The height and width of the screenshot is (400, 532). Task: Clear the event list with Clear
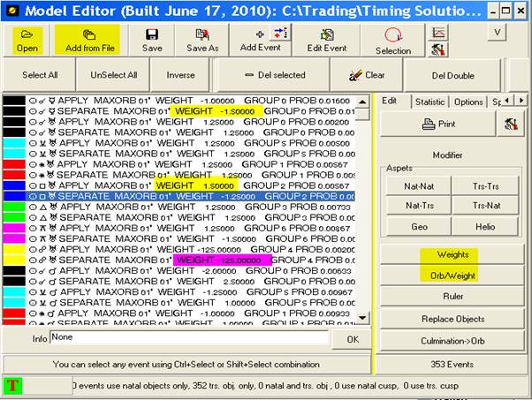pos(367,75)
